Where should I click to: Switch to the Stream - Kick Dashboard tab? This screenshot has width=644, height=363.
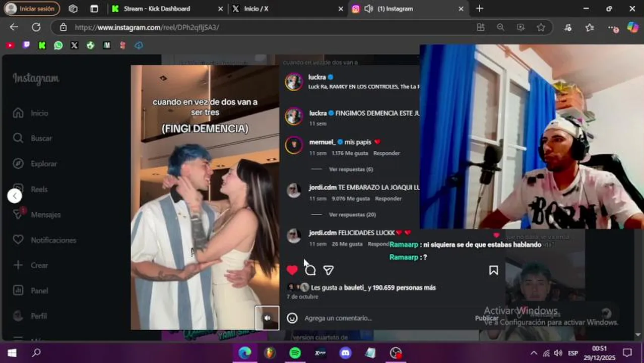pyautogui.click(x=167, y=9)
